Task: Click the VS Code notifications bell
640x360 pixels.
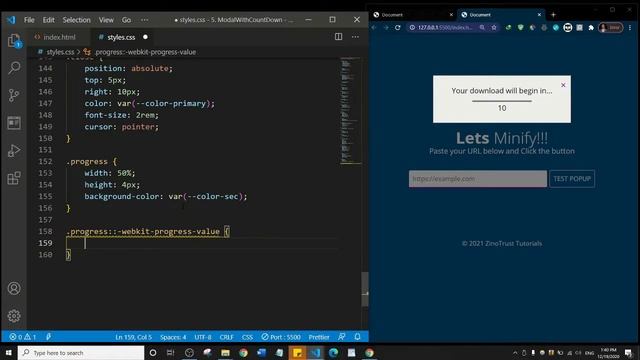Action: click(358, 337)
